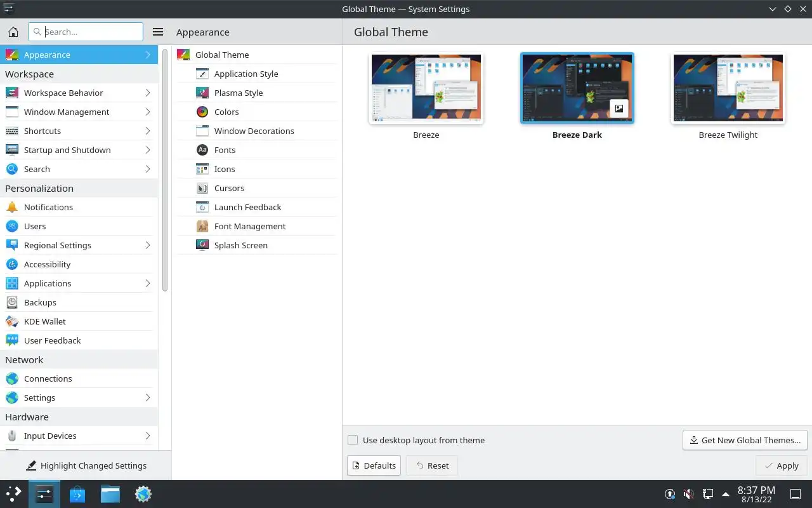Open the Window Decorations page
Image resolution: width=812 pixels, height=508 pixels.
(256, 131)
